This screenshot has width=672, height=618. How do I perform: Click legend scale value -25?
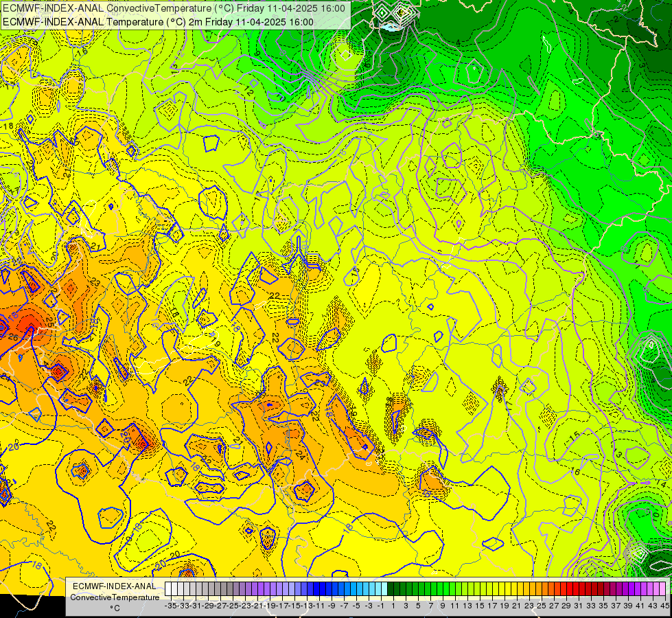tap(232, 606)
